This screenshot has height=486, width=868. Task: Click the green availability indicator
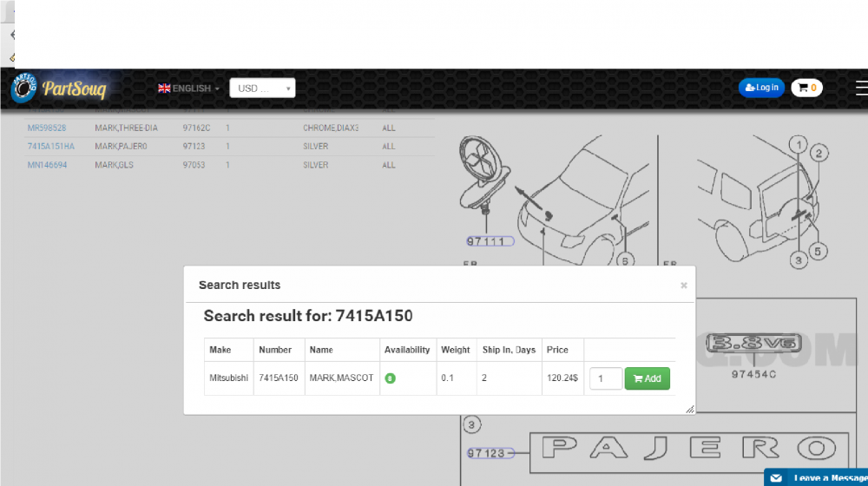[391, 378]
